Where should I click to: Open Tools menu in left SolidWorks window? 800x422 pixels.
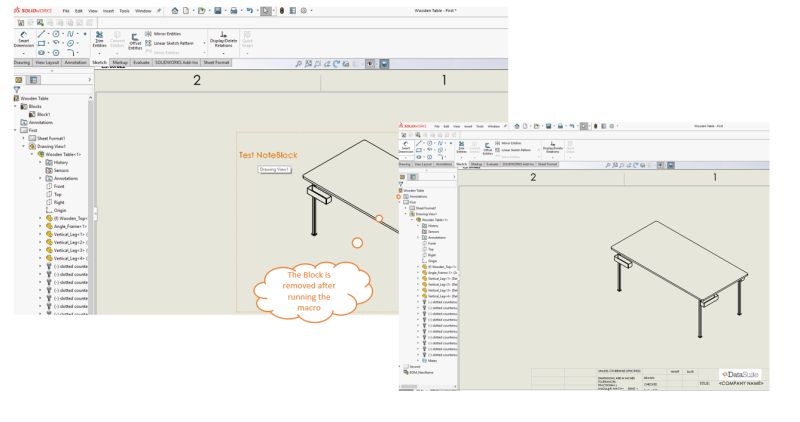tap(124, 11)
